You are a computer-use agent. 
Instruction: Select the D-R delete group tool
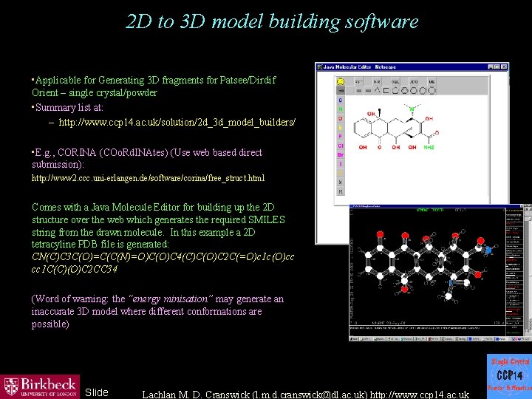coord(377,82)
